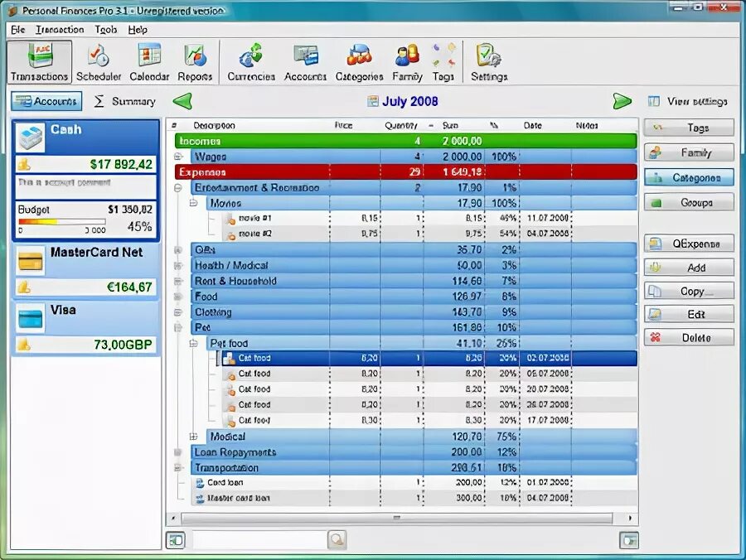
Task: Open the Tags toolbar icon
Action: (443, 62)
